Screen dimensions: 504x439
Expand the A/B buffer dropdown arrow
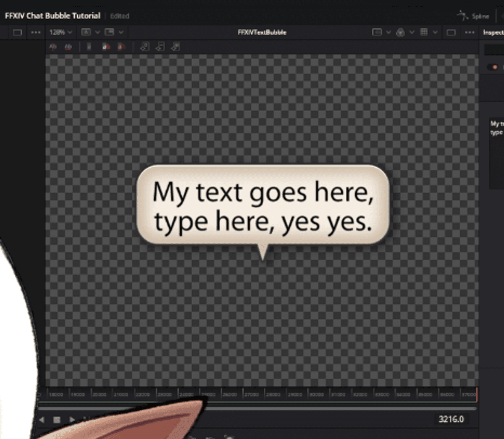pyautogui.click(x=97, y=32)
